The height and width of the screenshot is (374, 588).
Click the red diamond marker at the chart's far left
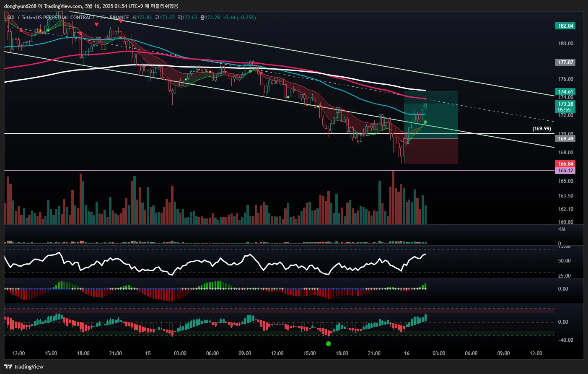point(21,31)
